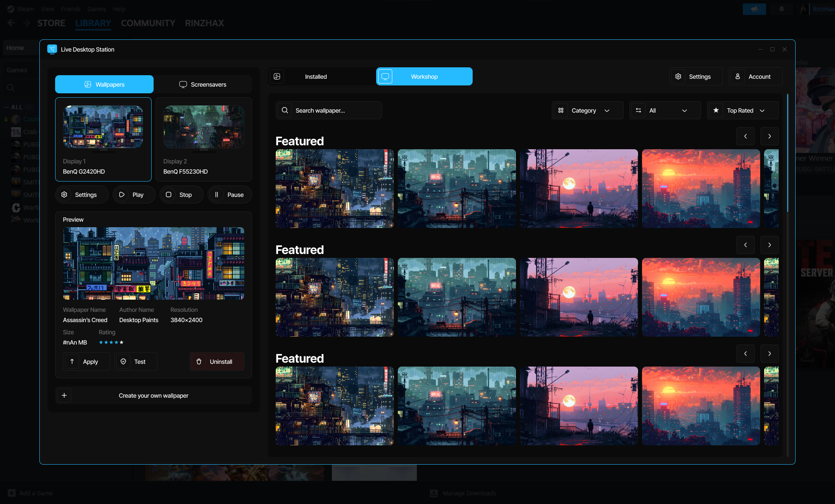Click the plus icon beside Create your own wallpaper
The image size is (835, 504).
tap(64, 395)
